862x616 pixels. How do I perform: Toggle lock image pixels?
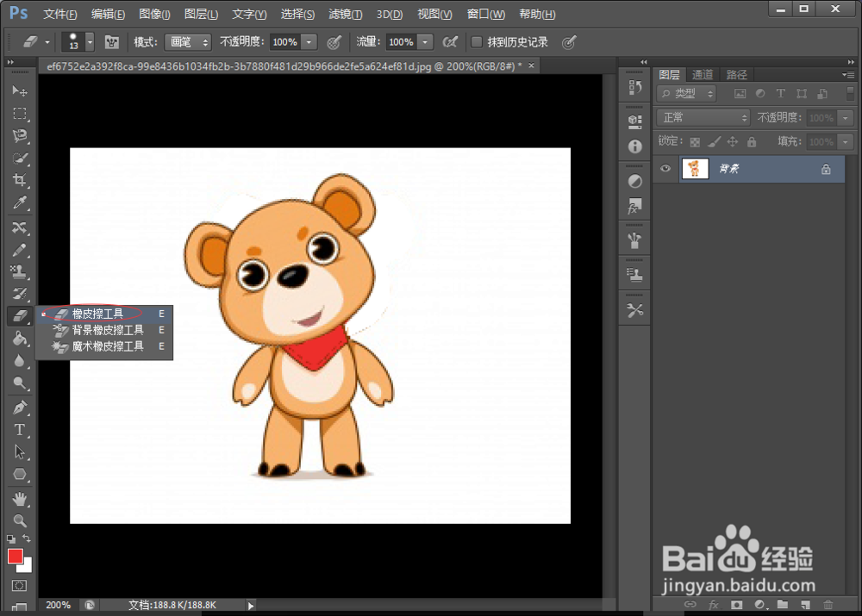point(714,142)
